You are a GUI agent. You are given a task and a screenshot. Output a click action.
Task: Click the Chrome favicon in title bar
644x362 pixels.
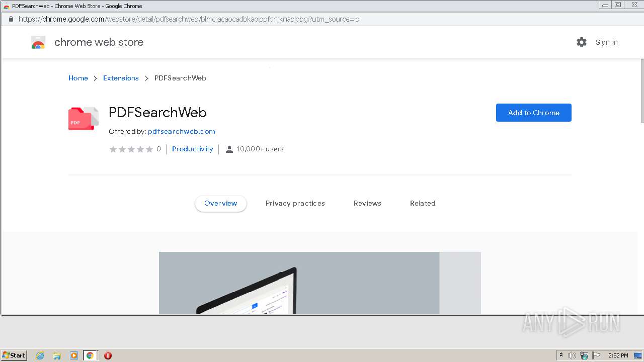7,6
